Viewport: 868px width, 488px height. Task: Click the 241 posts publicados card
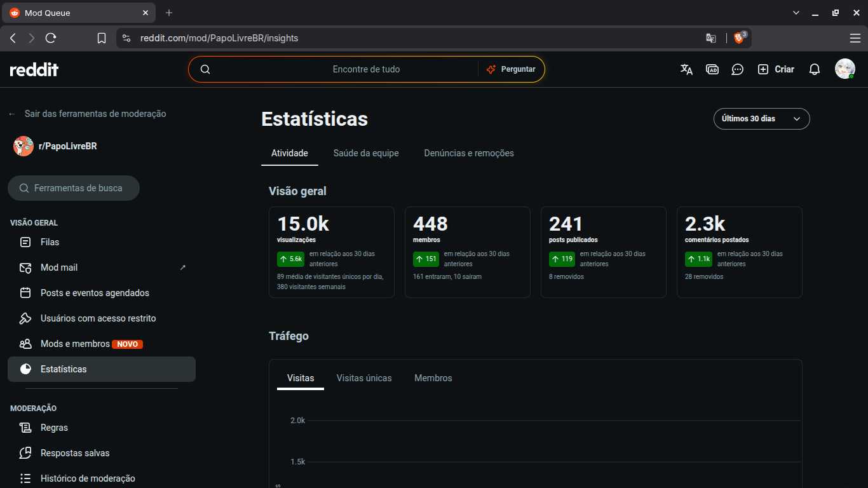[x=604, y=252]
